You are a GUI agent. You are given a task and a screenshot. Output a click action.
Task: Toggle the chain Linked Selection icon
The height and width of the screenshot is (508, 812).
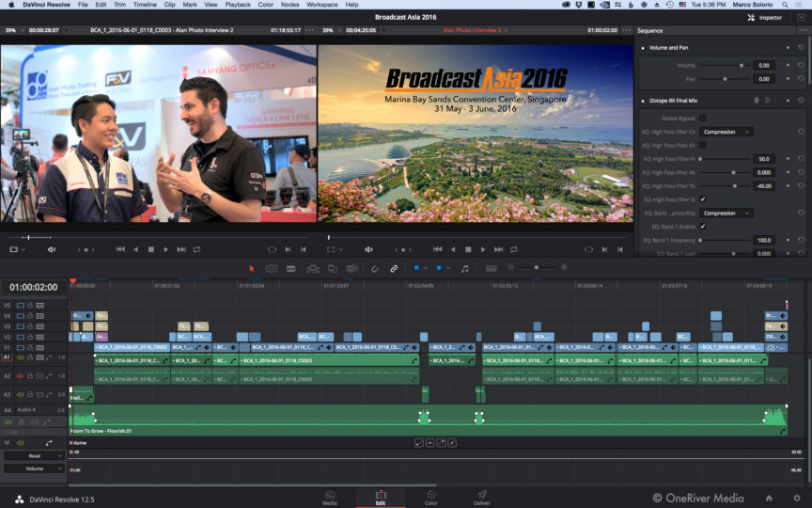click(x=394, y=268)
